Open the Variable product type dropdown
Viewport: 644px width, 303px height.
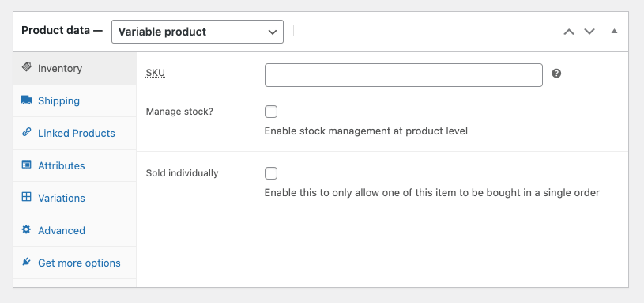[197, 32]
